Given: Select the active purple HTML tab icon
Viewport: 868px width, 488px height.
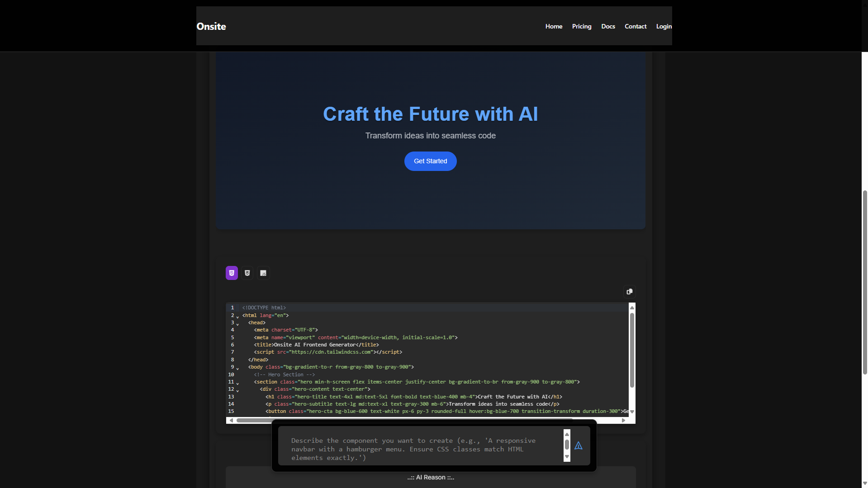Looking at the screenshot, I should pyautogui.click(x=231, y=273).
